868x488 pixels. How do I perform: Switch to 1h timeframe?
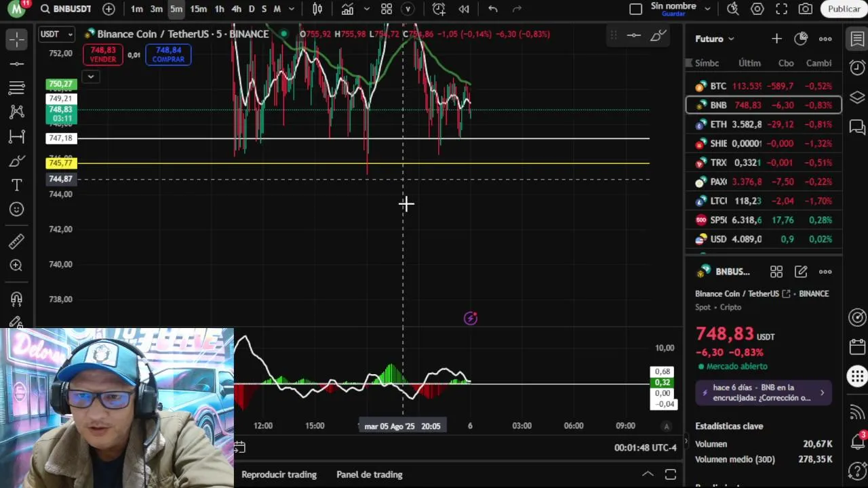point(219,9)
